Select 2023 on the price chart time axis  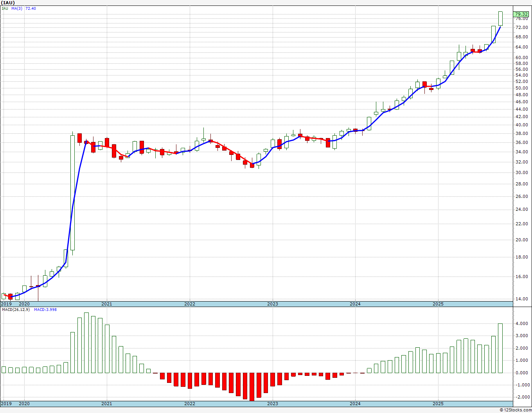point(273,304)
